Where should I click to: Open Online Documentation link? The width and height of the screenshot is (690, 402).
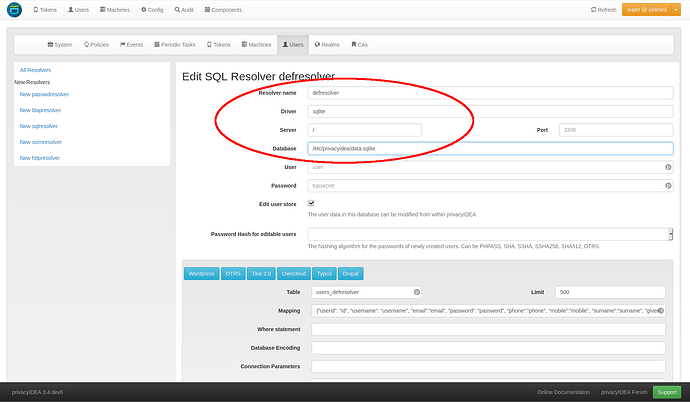tap(563, 392)
